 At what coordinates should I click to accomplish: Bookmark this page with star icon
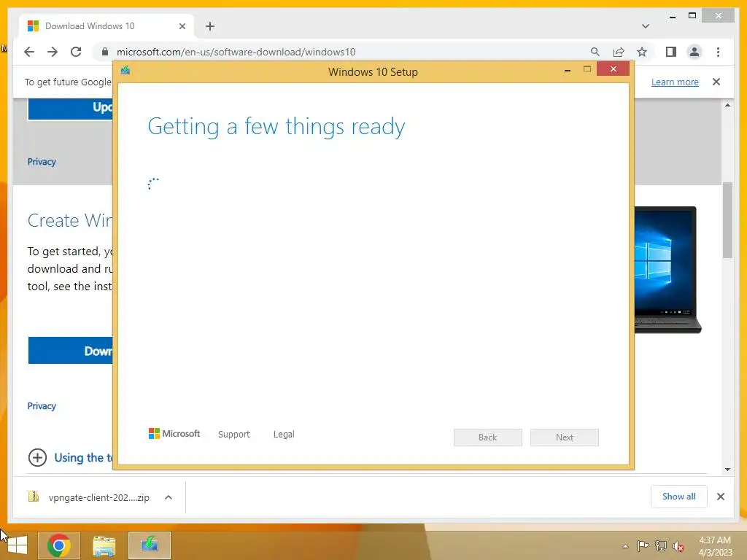point(642,52)
